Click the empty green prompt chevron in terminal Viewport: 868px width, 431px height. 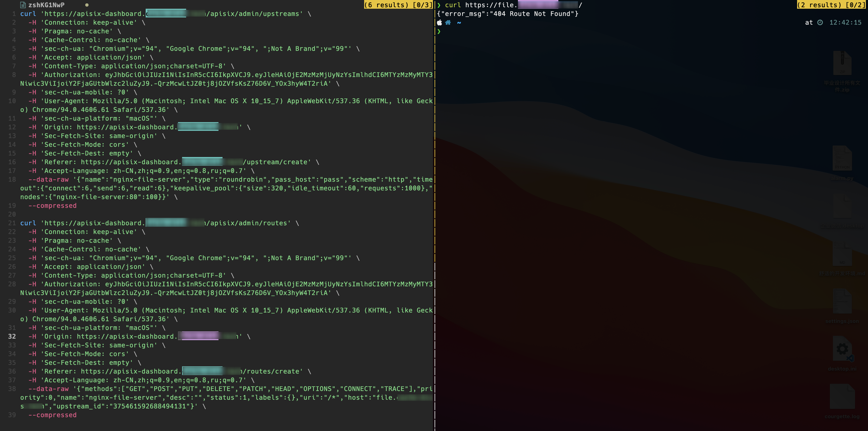coord(439,31)
